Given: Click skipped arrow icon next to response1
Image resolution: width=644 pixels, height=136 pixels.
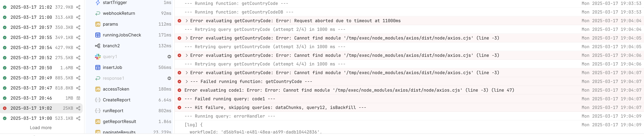Looking at the screenshot, I should click(x=169, y=78).
